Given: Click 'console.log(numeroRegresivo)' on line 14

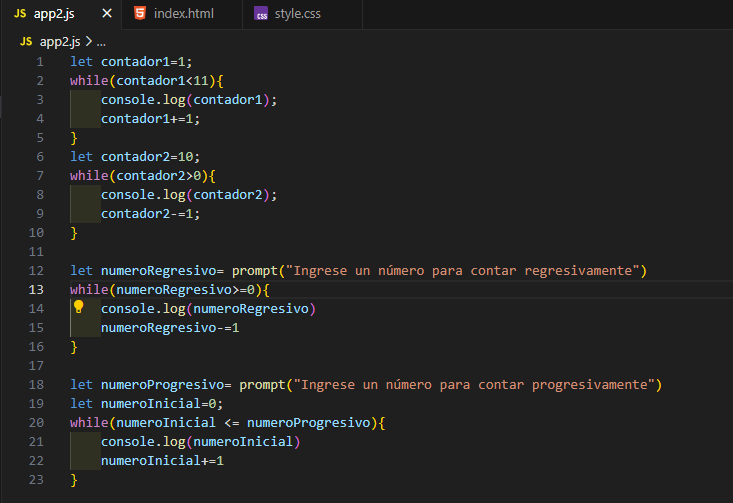Looking at the screenshot, I should point(208,309).
